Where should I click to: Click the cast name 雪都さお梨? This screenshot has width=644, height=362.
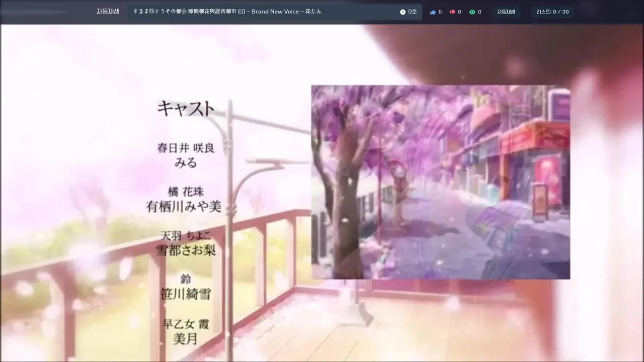[186, 250]
